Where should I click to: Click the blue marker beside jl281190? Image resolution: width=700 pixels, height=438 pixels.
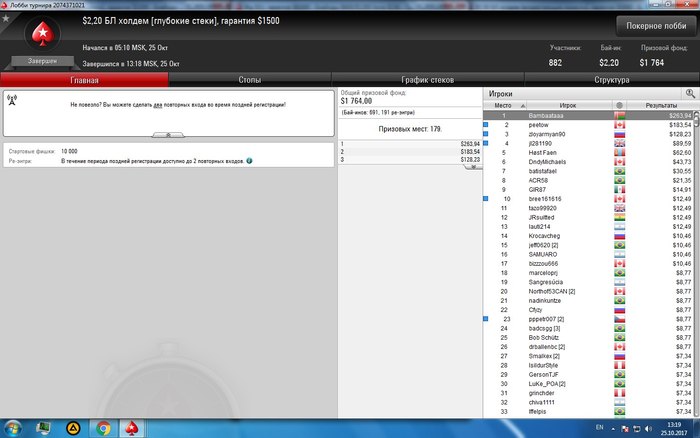(x=486, y=143)
